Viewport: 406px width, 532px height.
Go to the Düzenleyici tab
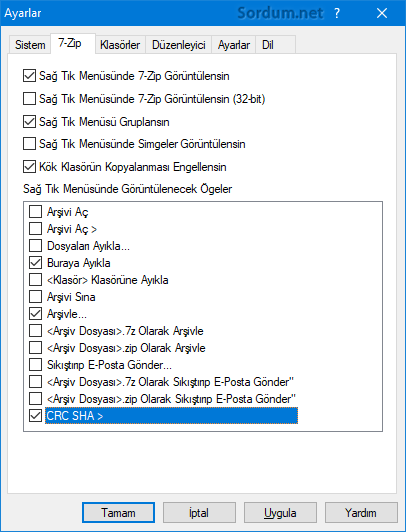click(x=179, y=45)
